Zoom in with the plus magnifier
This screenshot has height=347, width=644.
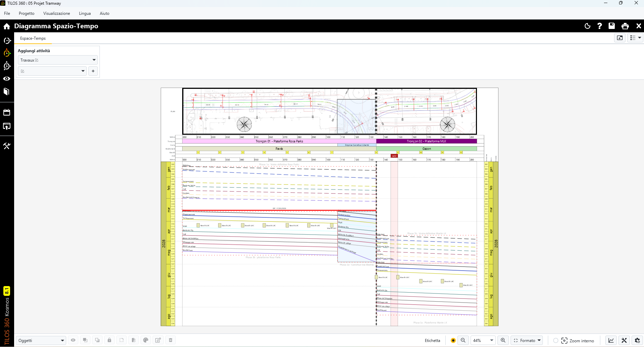[x=503, y=340]
